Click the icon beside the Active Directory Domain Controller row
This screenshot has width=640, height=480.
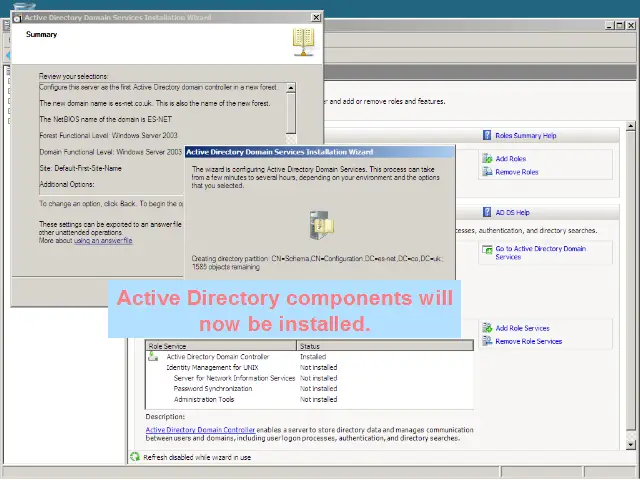(x=152, y=357)
